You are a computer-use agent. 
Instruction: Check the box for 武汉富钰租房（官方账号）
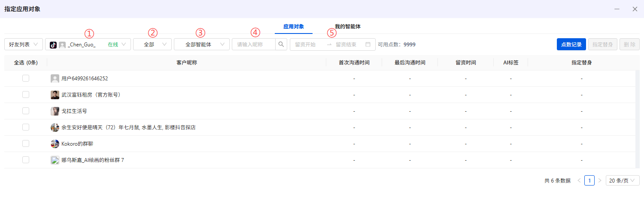(26, 94)
